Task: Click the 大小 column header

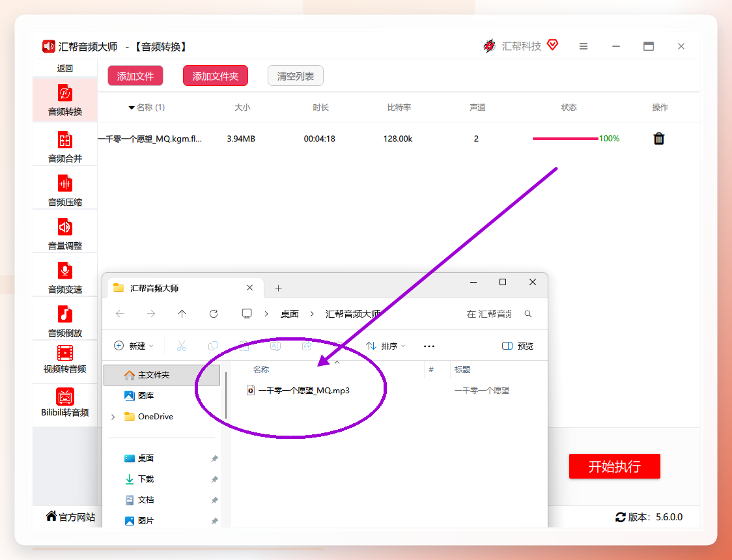Action: click(x=242, y=107)
